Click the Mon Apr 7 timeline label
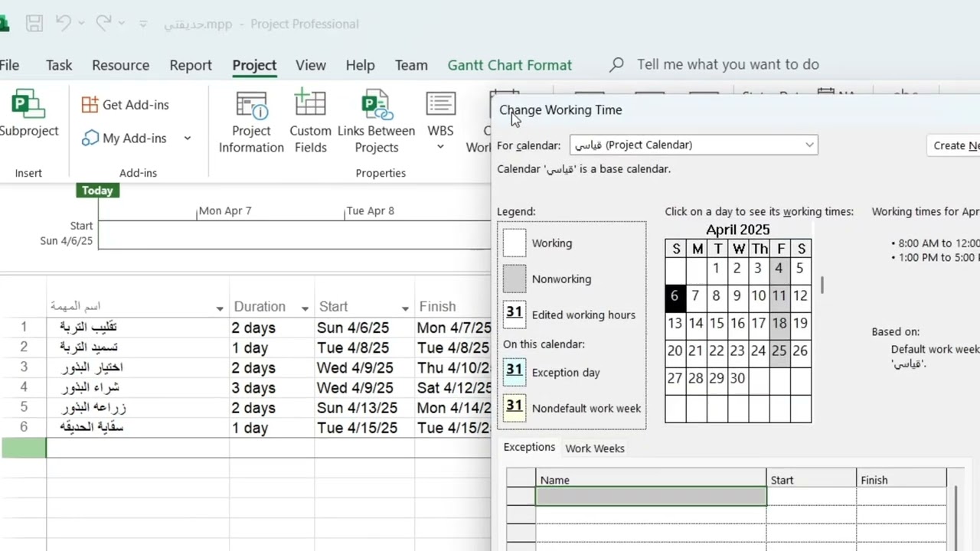 click(x=225, y=210)
